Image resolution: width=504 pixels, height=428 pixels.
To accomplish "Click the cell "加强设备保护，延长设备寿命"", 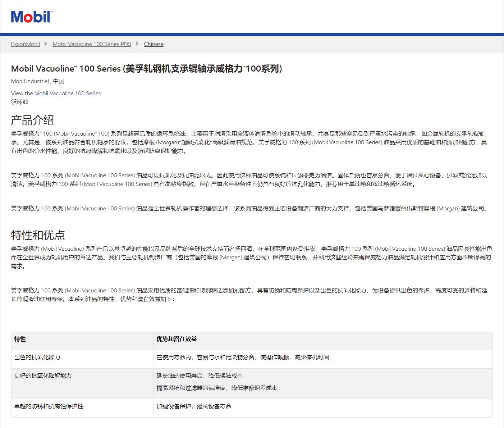I will click(323, 408).
